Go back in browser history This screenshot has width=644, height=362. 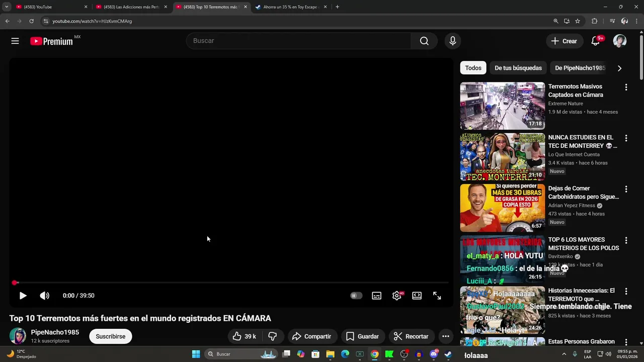click(x=7, y=21)
